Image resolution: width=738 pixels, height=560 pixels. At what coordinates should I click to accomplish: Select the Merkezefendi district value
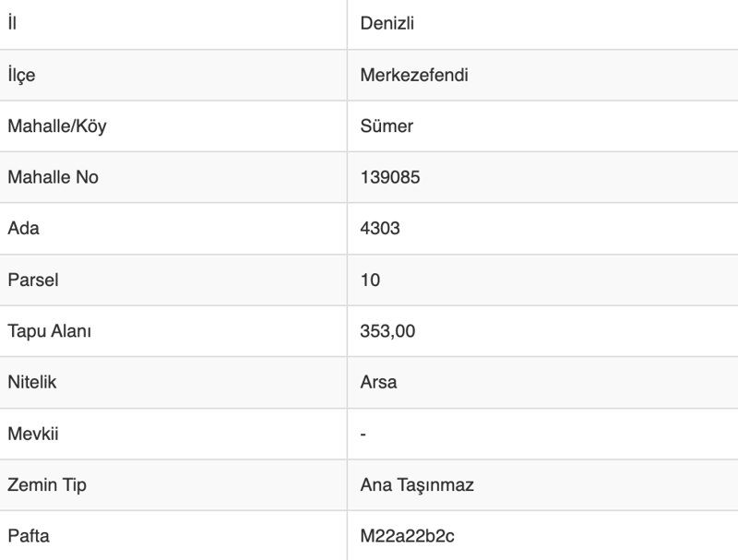pos(414,76)
